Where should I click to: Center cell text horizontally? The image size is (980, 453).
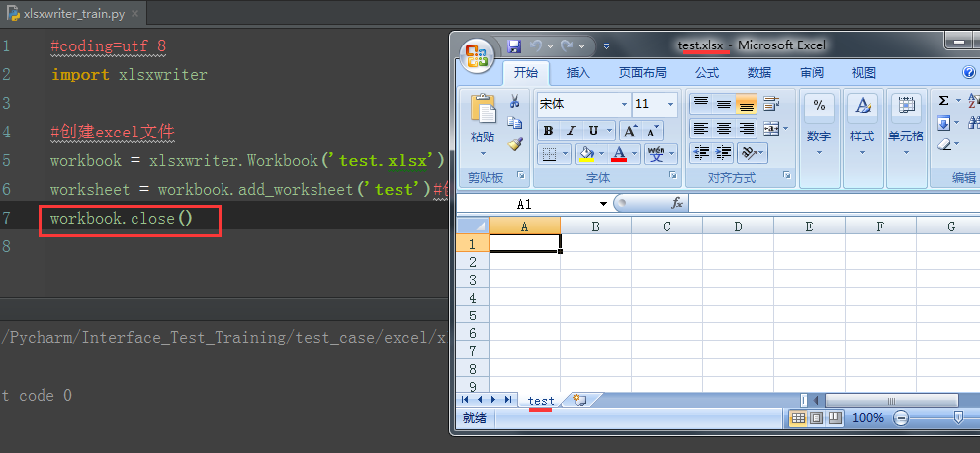point(724,129)
